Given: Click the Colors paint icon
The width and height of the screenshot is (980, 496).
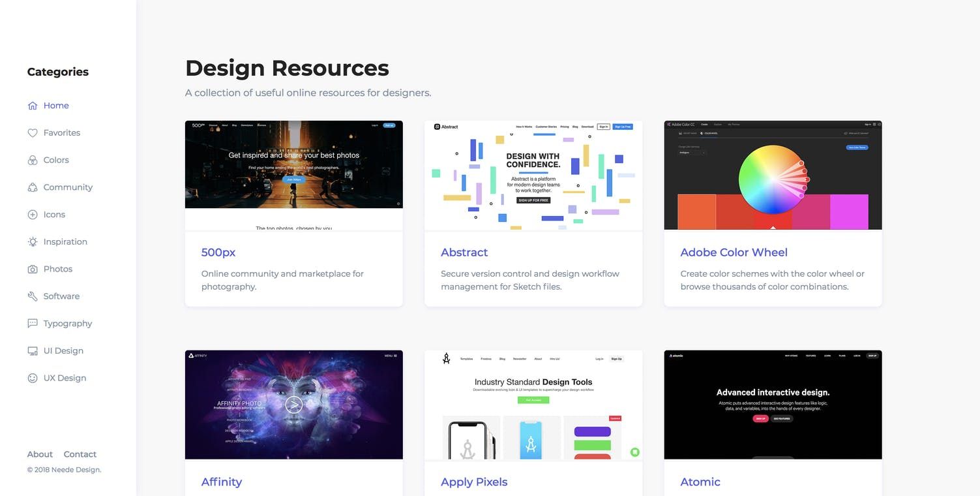Looking at the screenshot, I should (32, 160).
